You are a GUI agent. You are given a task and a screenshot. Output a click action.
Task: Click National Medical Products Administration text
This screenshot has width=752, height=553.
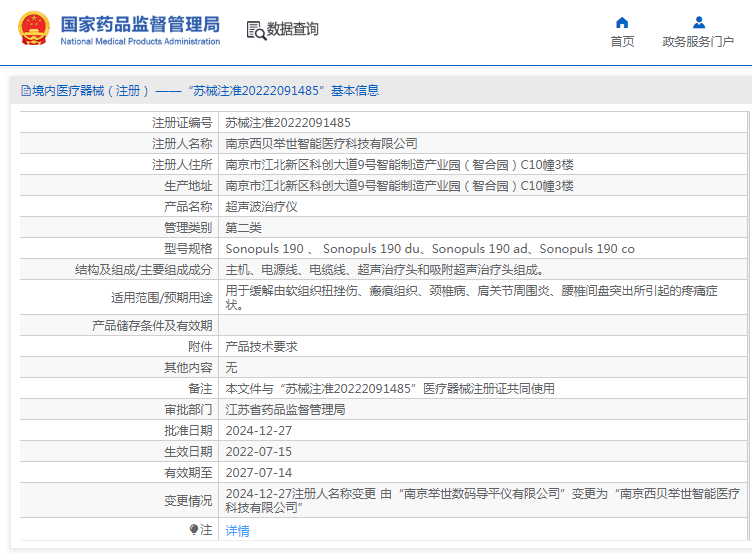pyautogui.click(x=140, y=42)
